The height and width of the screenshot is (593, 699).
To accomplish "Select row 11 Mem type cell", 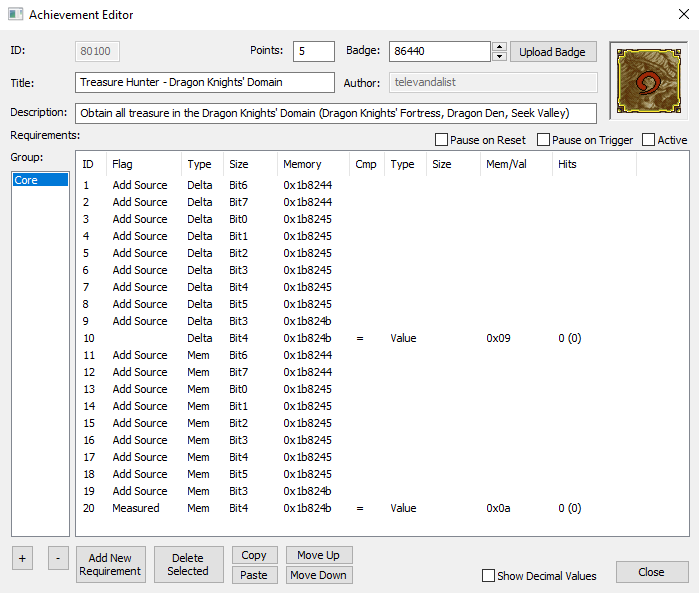I will [198, 355].
